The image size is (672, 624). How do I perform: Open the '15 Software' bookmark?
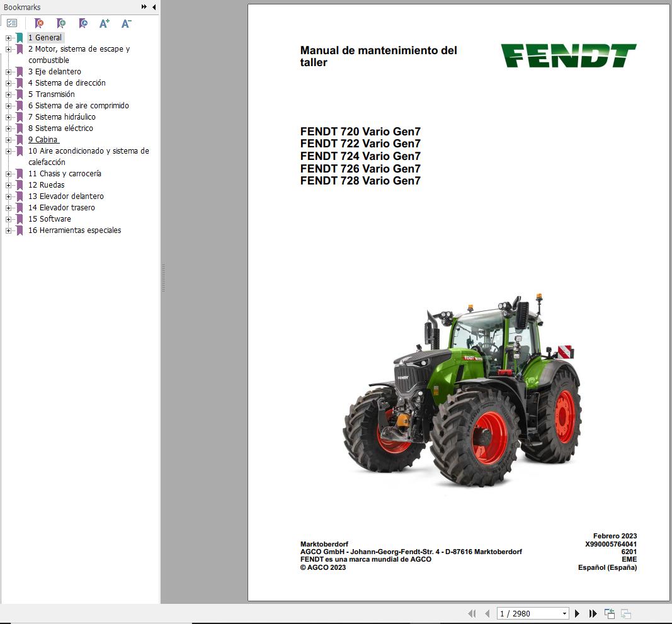coord(50,219)
